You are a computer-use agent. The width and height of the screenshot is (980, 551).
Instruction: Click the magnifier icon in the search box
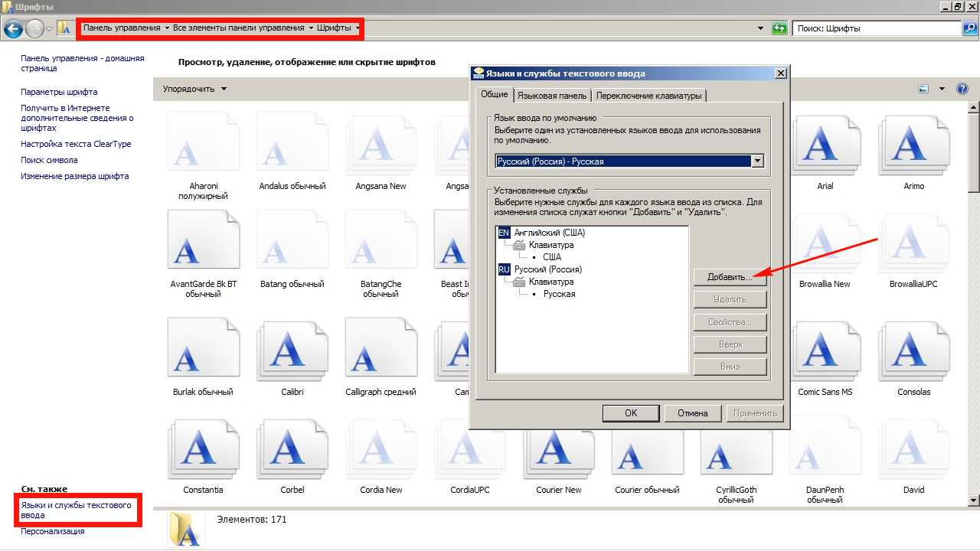pyautogui.click(x=969, y=28)
